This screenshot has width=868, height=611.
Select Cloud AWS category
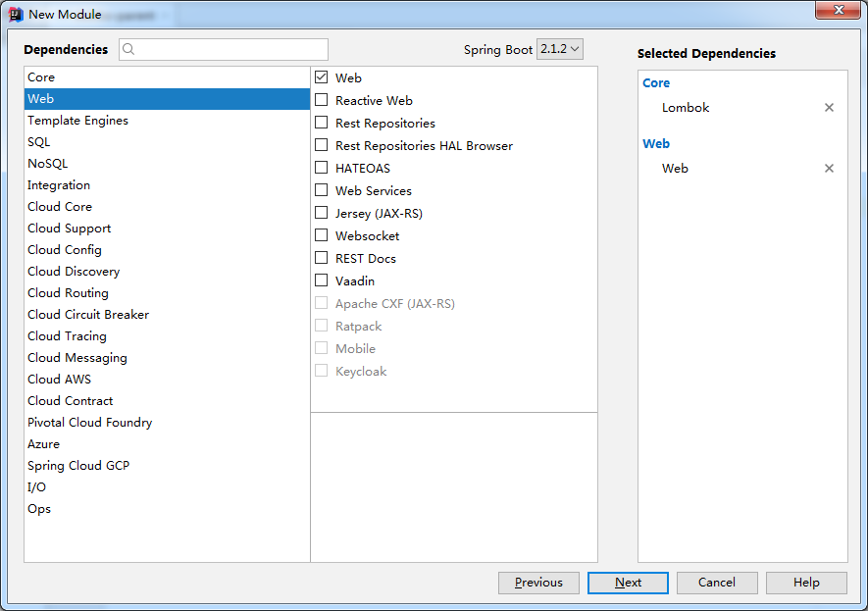167,380
